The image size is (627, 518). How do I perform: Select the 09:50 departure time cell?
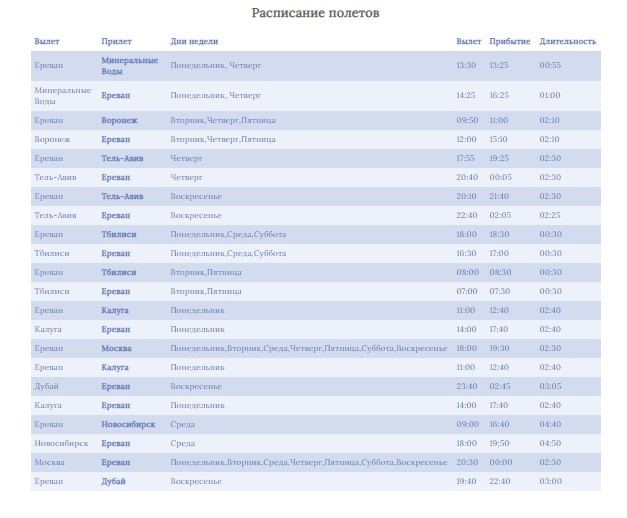pyautogui.click(x=467, y=120)
